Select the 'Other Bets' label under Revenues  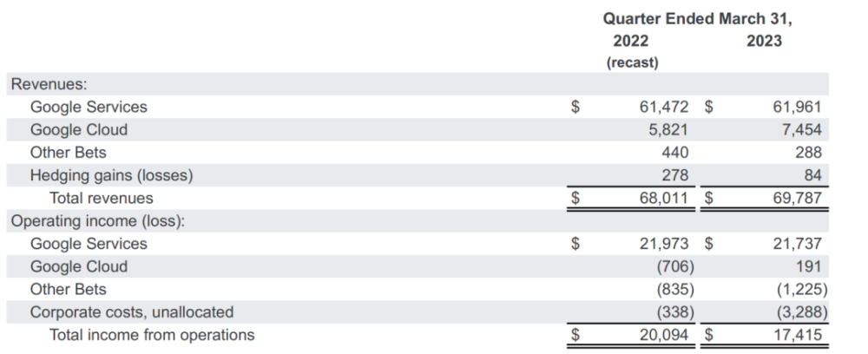pos(68,153)
